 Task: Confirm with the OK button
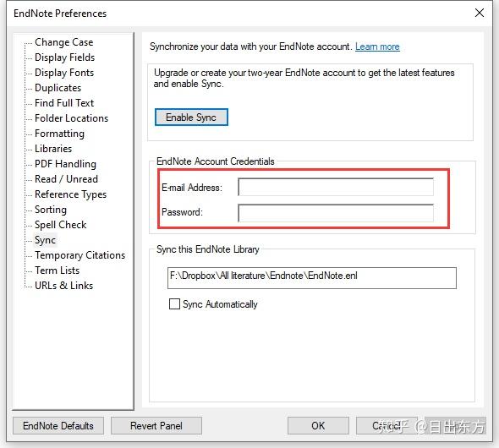(318, 426)
